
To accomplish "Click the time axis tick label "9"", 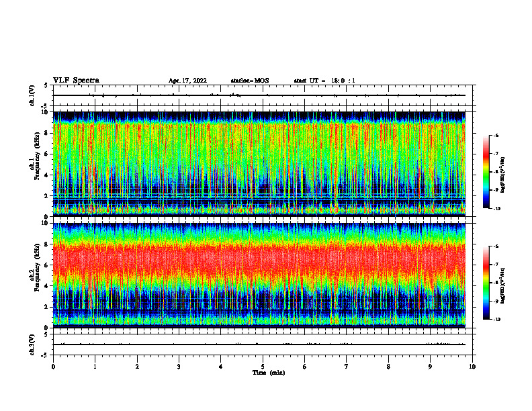I will coord(430,367).
